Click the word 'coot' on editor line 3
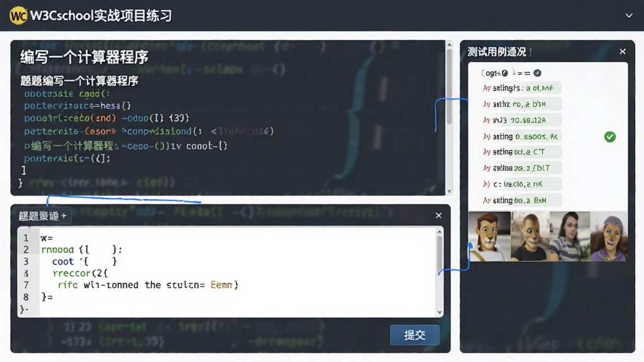644x362 pixels. pyautogui.click(x=63, y=261)
